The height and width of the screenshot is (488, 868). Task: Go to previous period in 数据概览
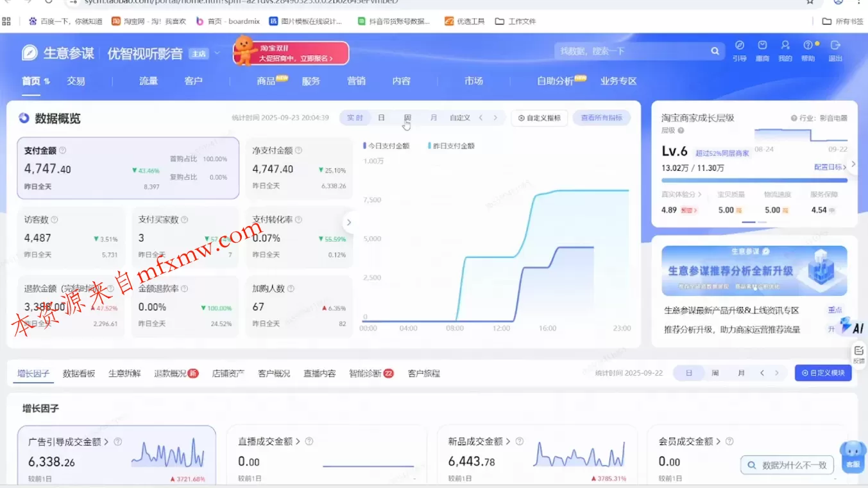pos(481,118)
